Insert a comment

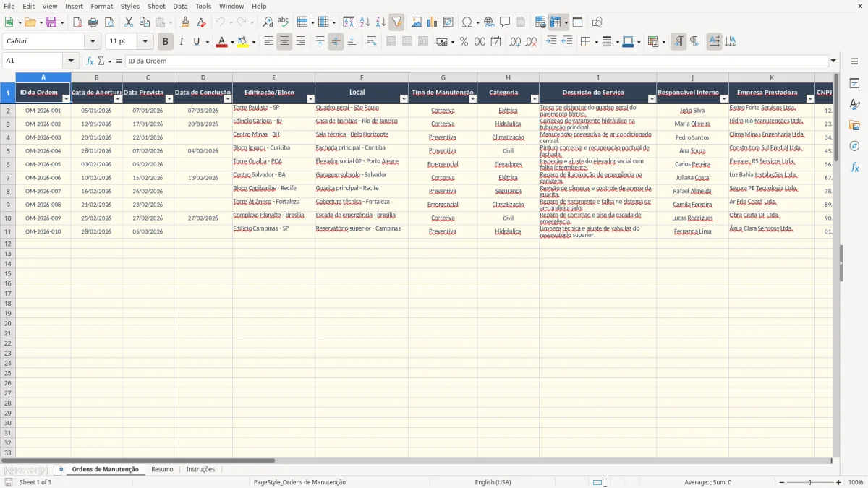(506, 22)
